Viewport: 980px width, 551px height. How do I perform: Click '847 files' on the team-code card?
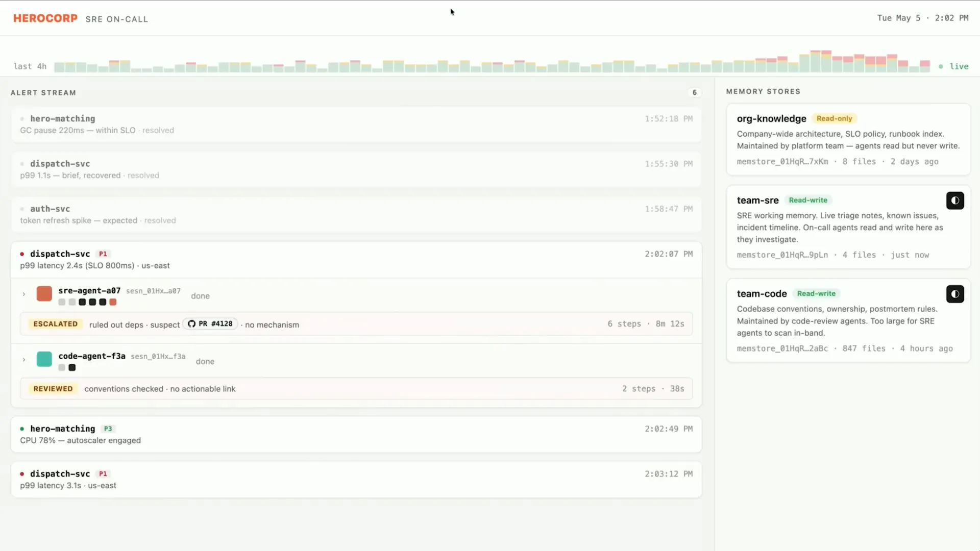coord(864,348)
